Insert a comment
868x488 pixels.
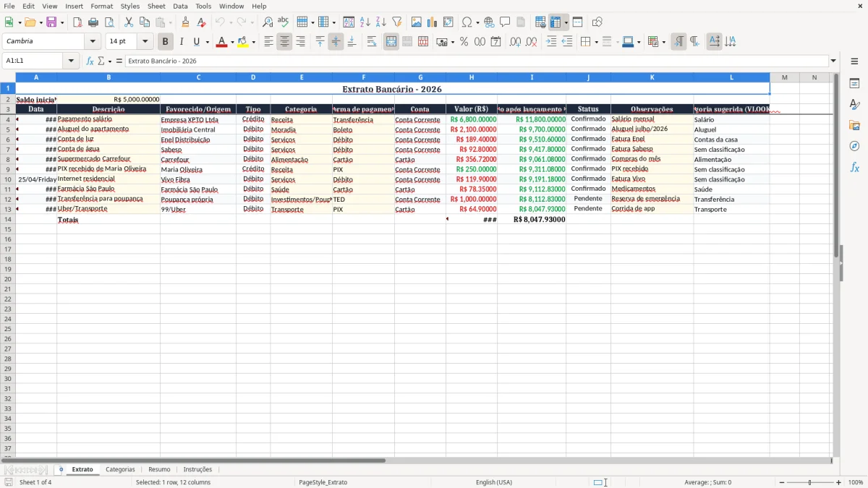pos(505,22)
